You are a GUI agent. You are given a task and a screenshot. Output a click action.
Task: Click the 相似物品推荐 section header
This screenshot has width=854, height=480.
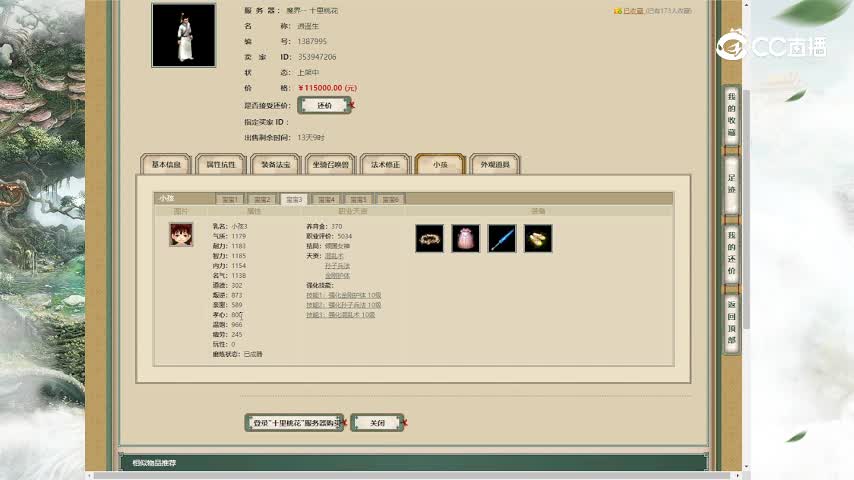click(154, 463)
